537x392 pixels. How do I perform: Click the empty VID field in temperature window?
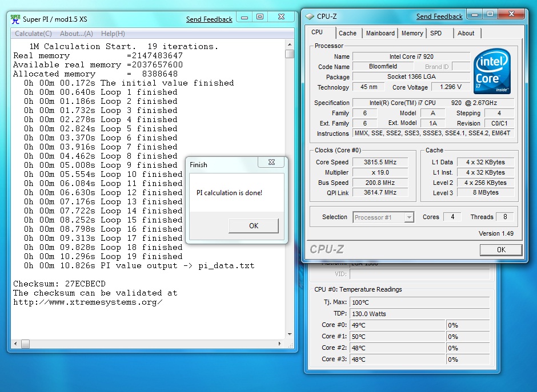click(x=420, y=274)
